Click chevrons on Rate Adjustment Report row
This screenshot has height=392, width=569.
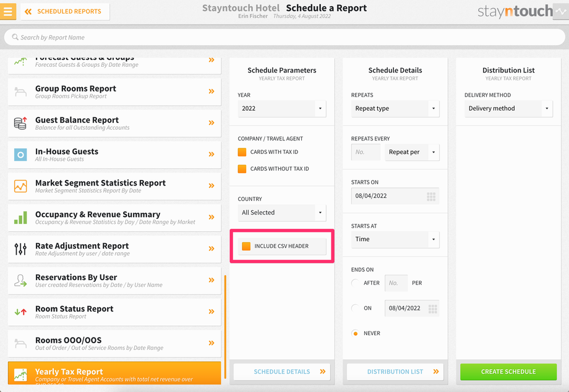click(212, 249)
